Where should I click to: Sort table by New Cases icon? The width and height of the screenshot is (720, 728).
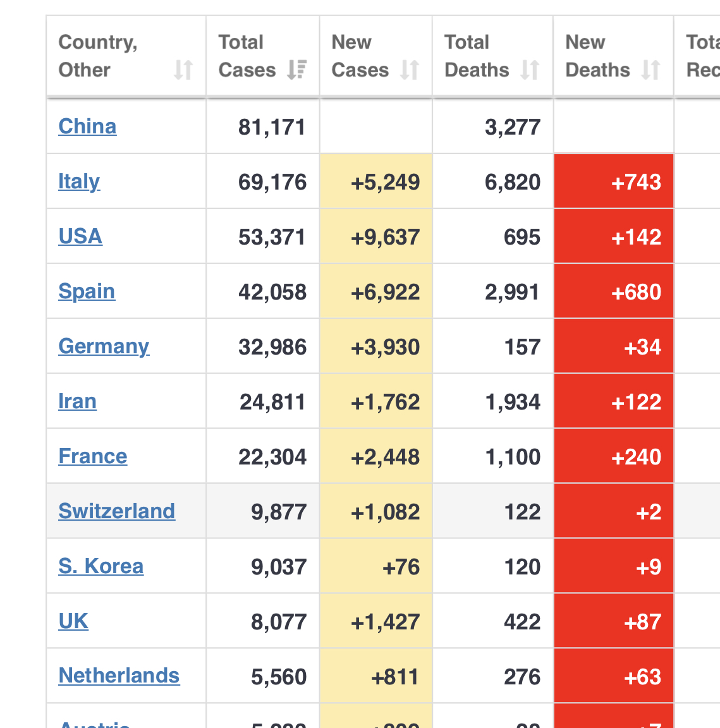point(410,70)
